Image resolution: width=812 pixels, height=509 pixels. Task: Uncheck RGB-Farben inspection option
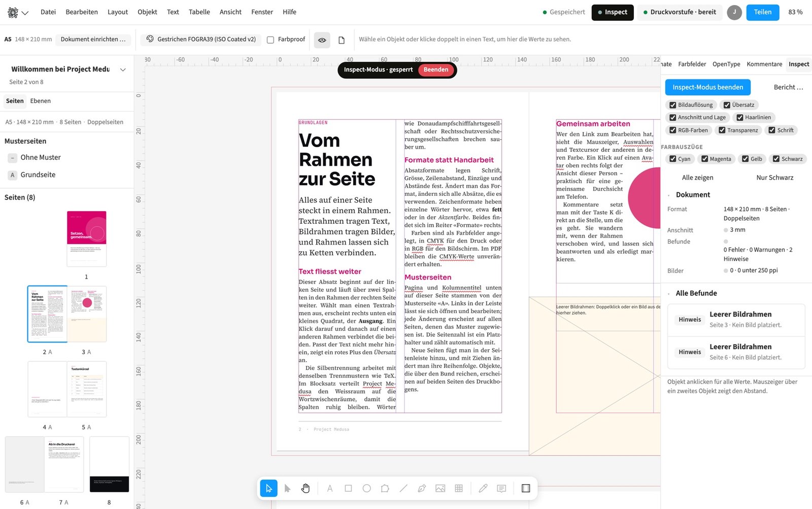pos(673,130)
